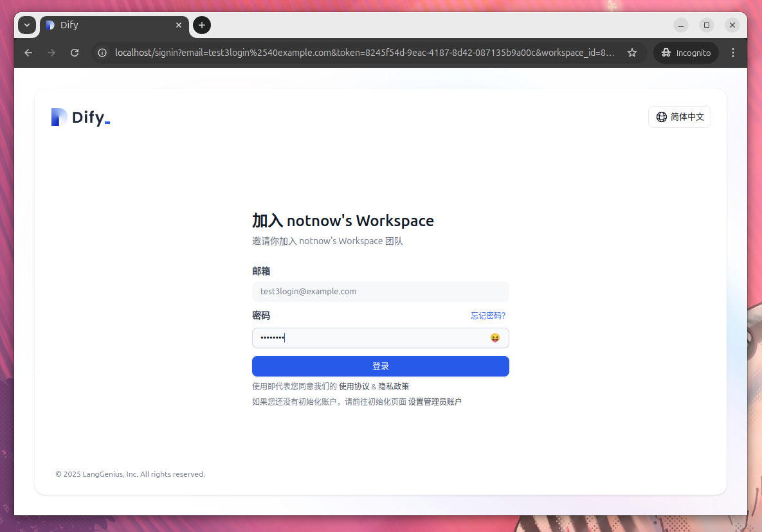This screenshot has height=532, width=762.
Task: Click the Incognito indicator
Action: click(686, 53)
